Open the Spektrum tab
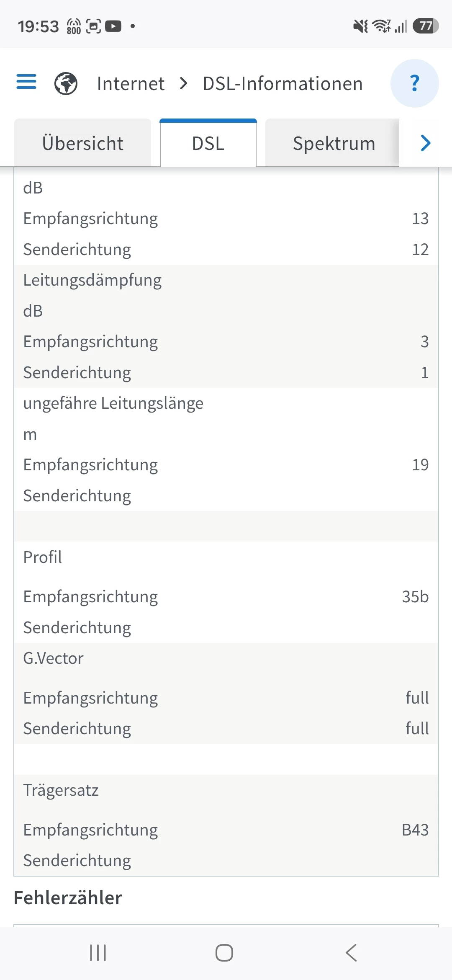The width and height of the screenshot is (452, 980). click(334, 143)
